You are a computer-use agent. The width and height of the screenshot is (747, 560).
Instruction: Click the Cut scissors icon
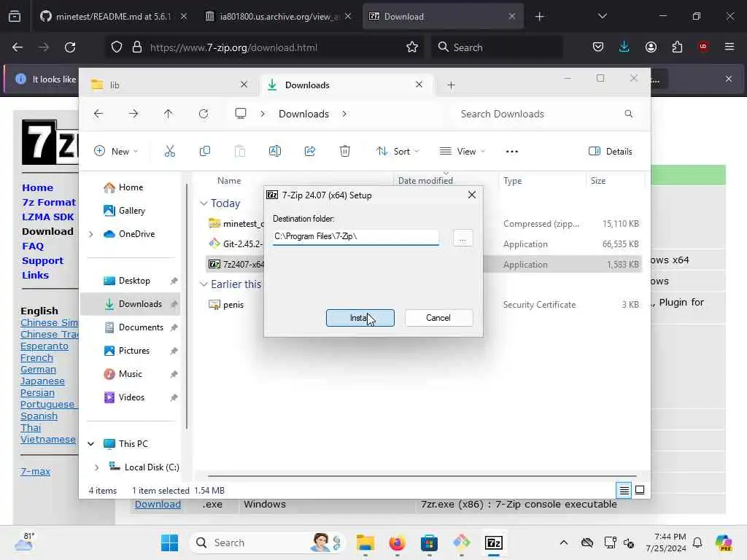point(169,152)
